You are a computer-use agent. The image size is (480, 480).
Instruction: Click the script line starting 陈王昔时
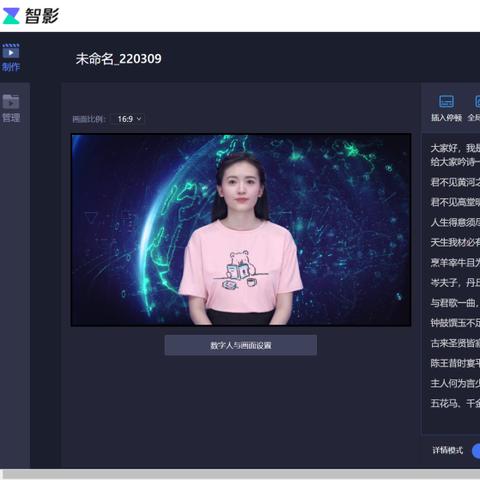tap(455, 363)
